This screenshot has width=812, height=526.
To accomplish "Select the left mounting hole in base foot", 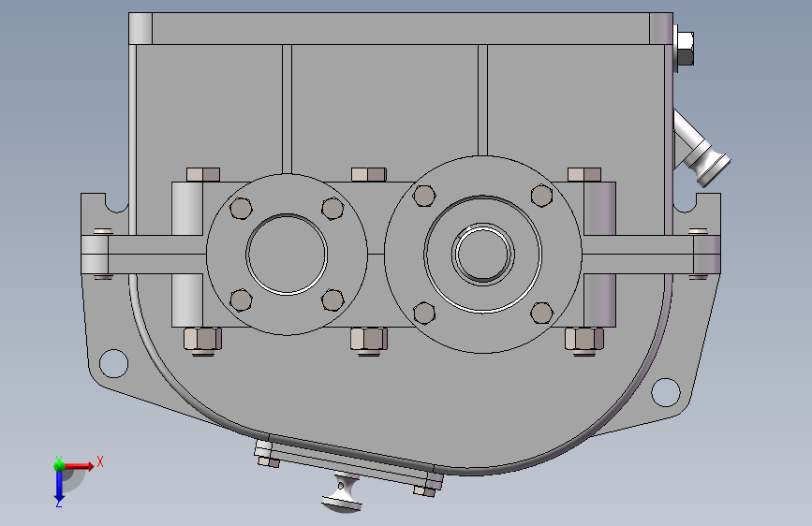I will click(113, 363).
